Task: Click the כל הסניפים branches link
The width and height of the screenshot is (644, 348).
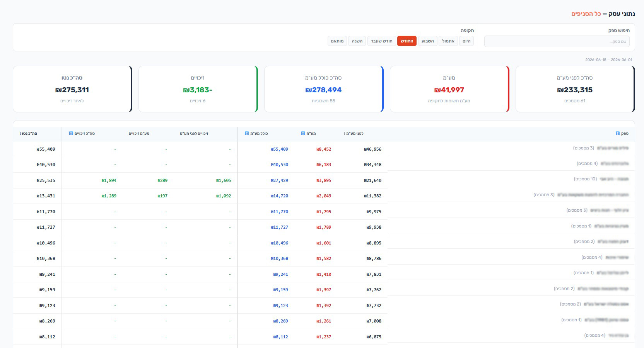Action: (x=586, y=14)
